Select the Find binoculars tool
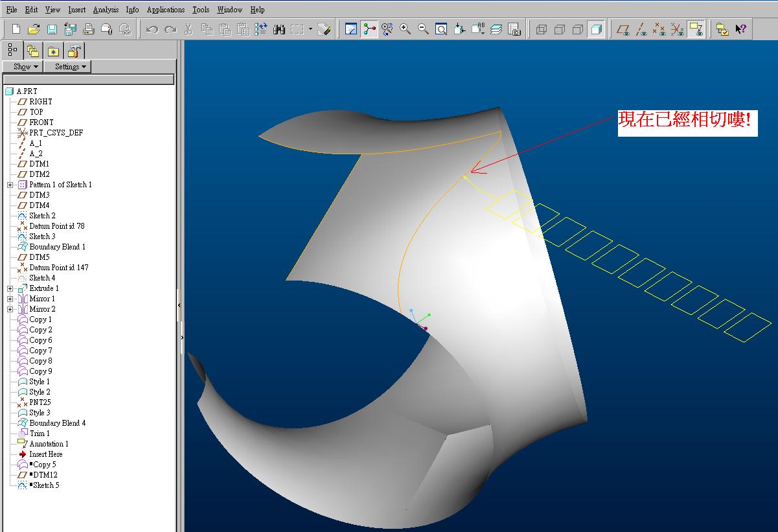 point(279,29)
